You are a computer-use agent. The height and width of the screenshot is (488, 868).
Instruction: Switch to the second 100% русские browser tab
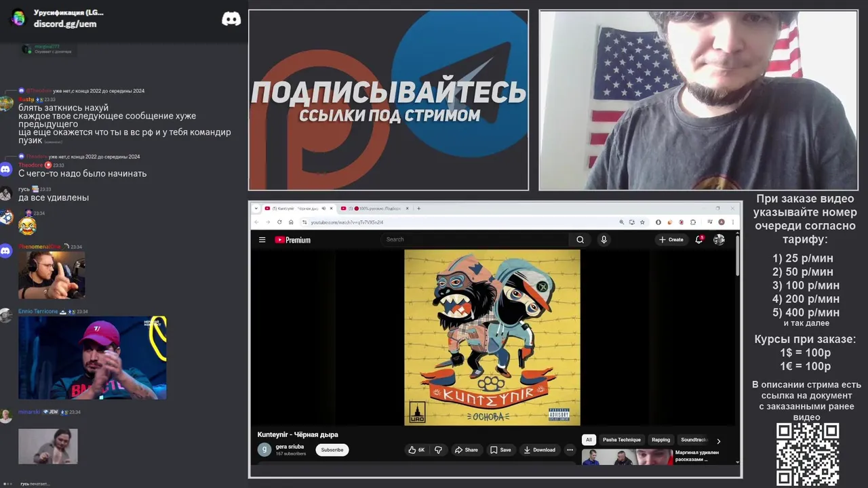pyautogui.click(x=374, y=208)
